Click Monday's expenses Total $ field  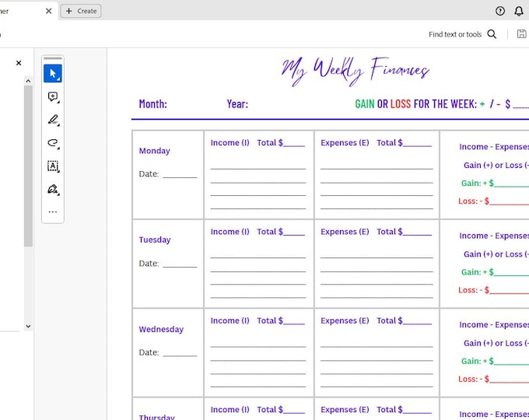point(405,142)
